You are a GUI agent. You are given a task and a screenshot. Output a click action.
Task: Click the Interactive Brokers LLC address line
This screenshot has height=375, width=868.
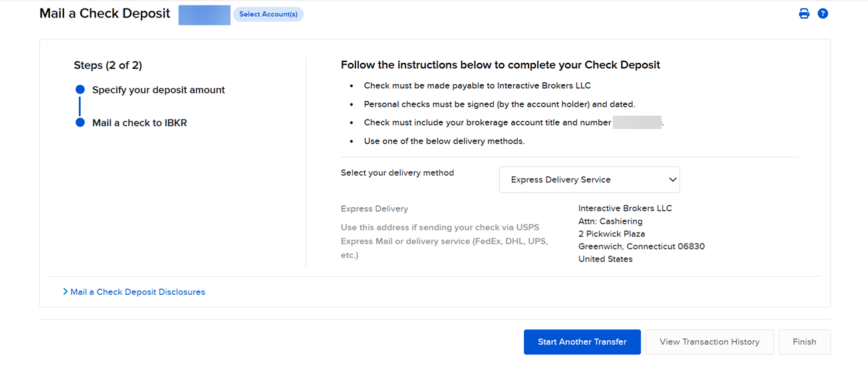[x=625, y=208]
